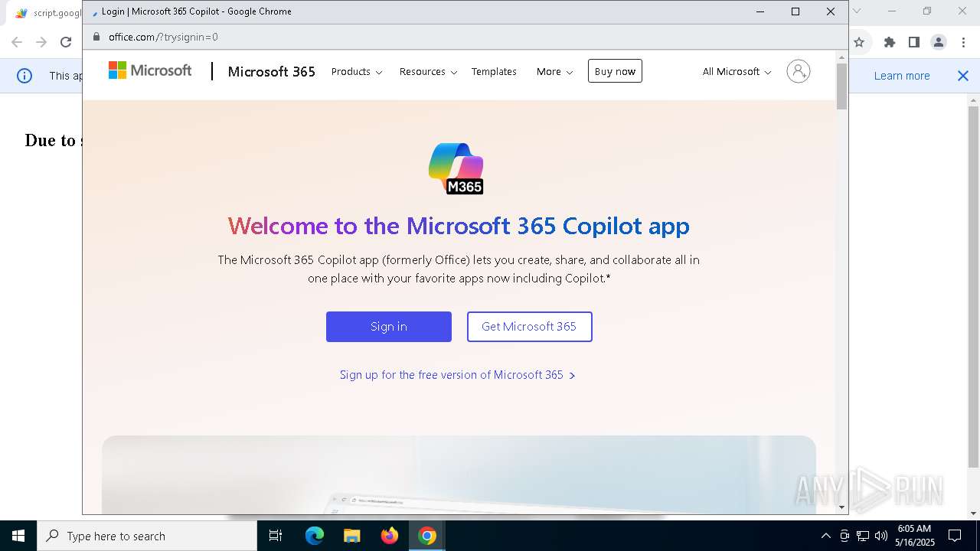
Task: Click the Microsoft 365 brand link
Action: [x=271, y=71]
